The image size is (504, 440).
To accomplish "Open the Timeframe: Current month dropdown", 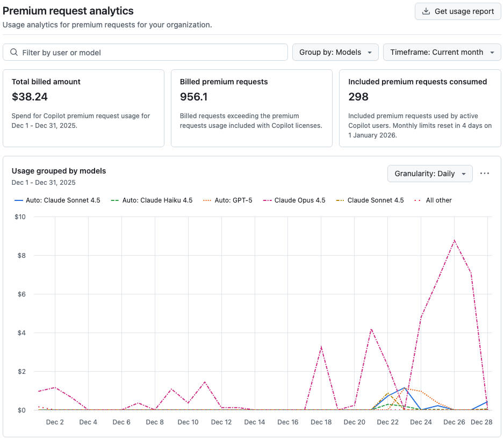I will 441,52.
